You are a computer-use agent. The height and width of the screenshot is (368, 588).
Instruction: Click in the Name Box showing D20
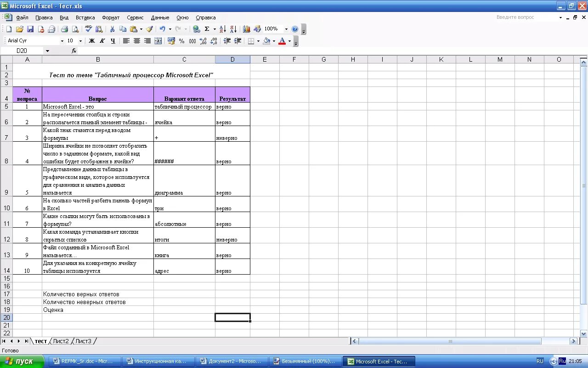point(22,51)
